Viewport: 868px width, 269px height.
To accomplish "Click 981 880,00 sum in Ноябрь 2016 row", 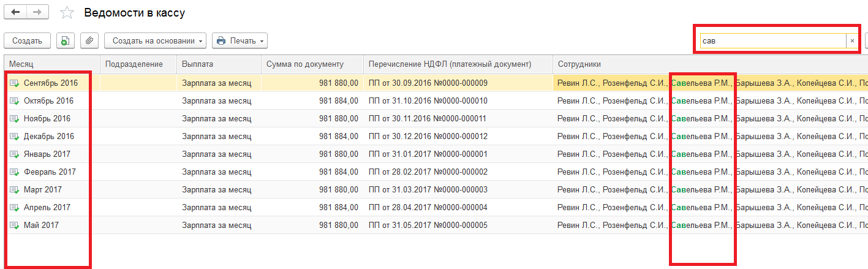I will tap(339, 118).
